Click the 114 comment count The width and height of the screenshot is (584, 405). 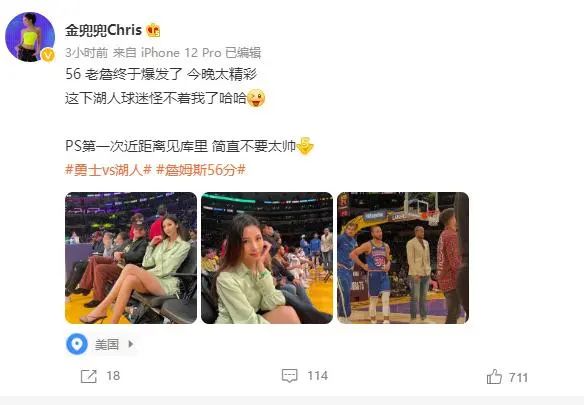(x=318, y=376)
